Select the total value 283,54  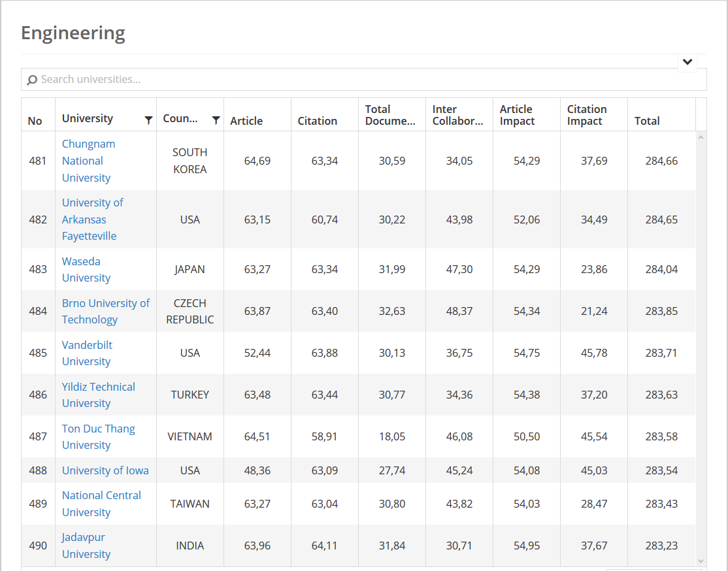point(661,470)
